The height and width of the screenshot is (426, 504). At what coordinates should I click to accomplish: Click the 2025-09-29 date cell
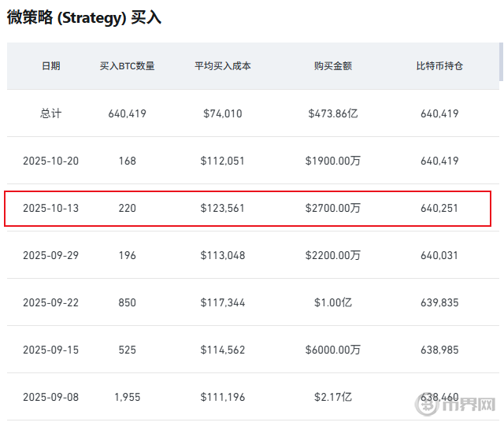(50, 255)
